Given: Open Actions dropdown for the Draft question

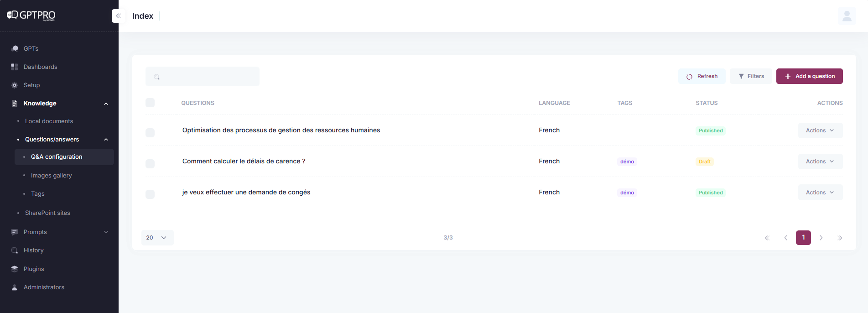Looking at the screenshot, I should [820, 162].
